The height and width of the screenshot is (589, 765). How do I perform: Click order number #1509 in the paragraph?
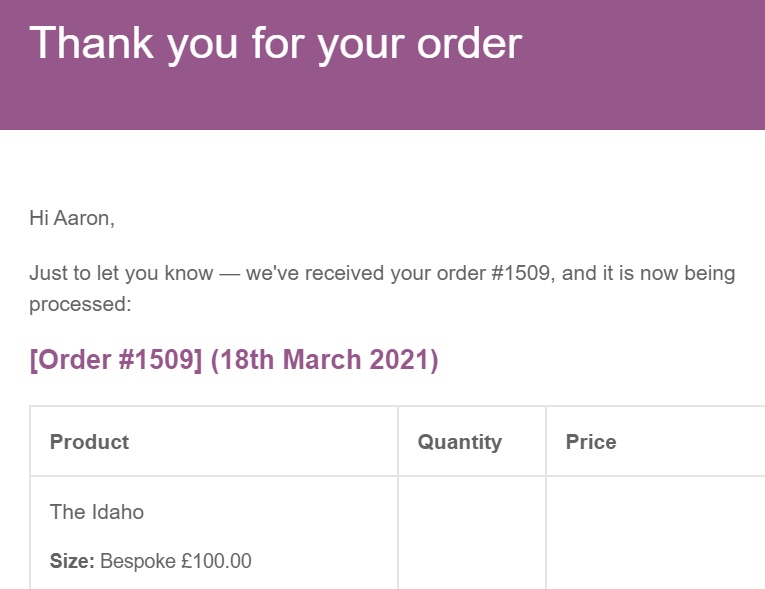click(522, 273)
